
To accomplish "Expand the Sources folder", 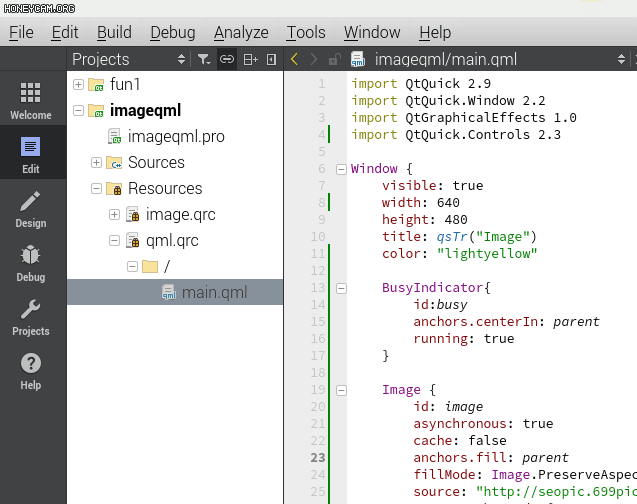I will coord(96,162).
